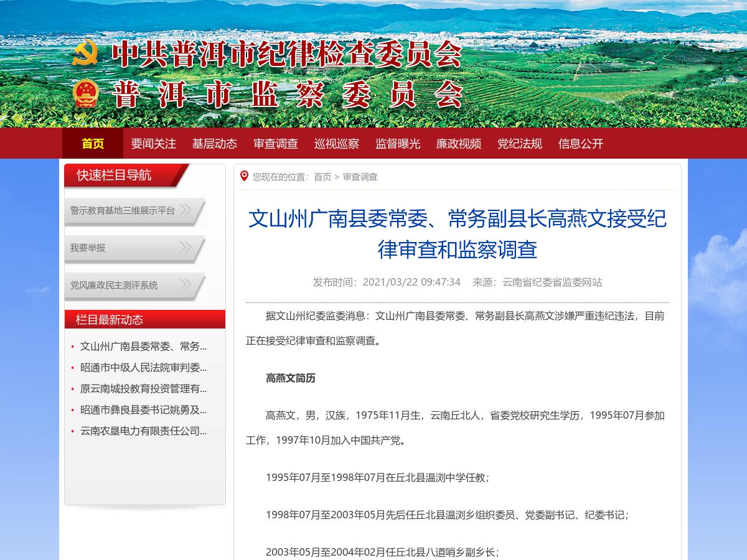Open the 首页 navigation tab
747x560 pixels.
pyautogui.click(x=93, y=143)
